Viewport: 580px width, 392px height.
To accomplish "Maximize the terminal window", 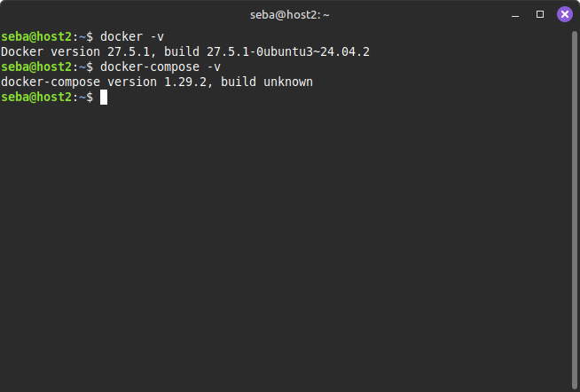I will coord(540,14).
